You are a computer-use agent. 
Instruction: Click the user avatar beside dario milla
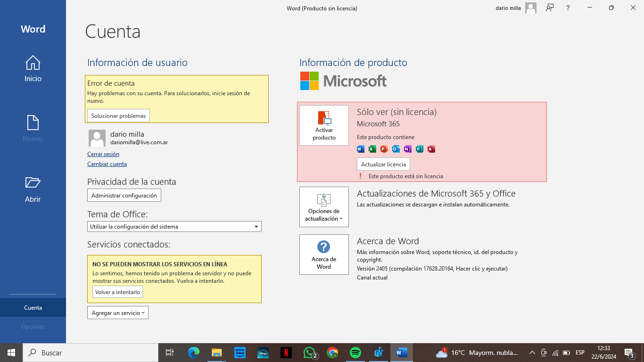coord(97,138)
